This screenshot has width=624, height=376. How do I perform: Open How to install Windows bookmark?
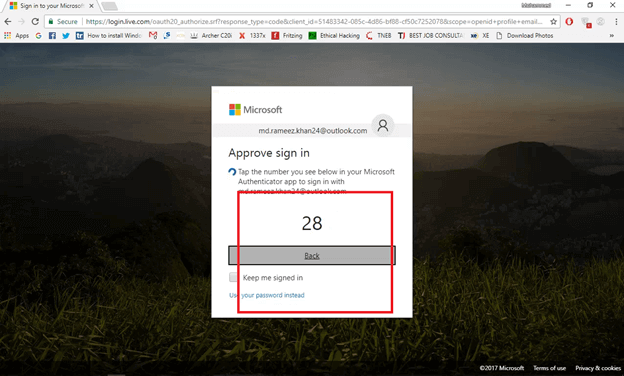pyautogui.click(x=109, y=35)
